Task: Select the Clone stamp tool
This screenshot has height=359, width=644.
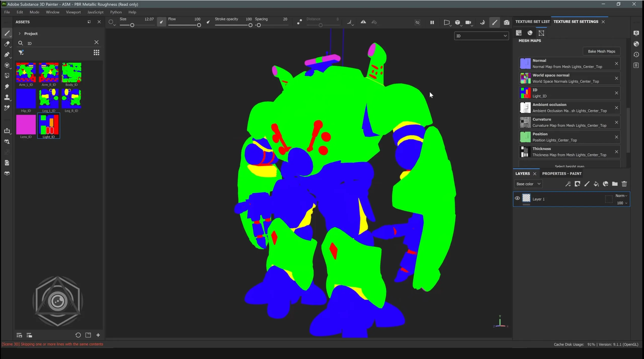Action: (7, 97)
